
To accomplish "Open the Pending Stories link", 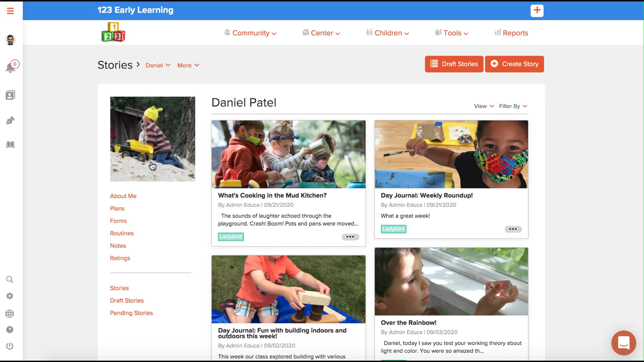I will (x=131, y=313).
